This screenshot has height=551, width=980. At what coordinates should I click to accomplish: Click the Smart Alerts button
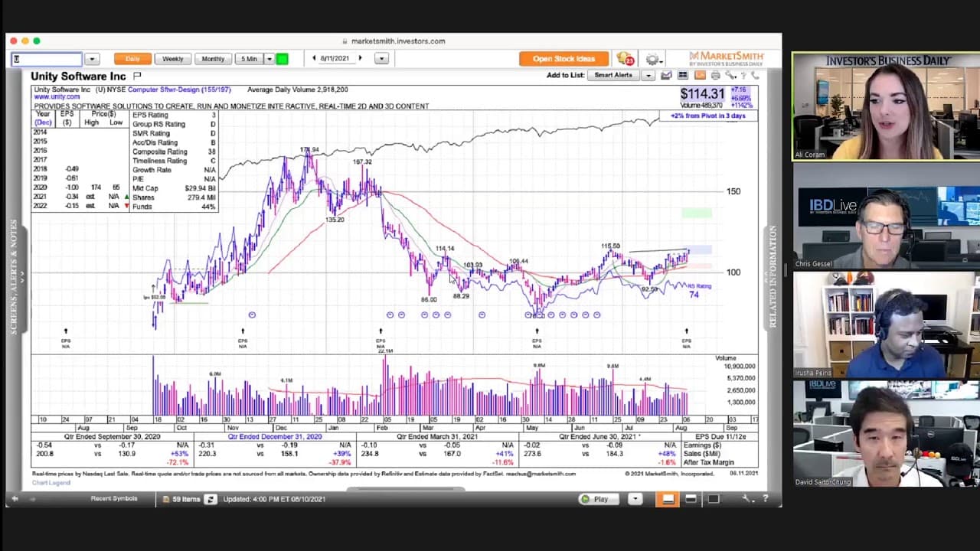[x=613, y=75]
